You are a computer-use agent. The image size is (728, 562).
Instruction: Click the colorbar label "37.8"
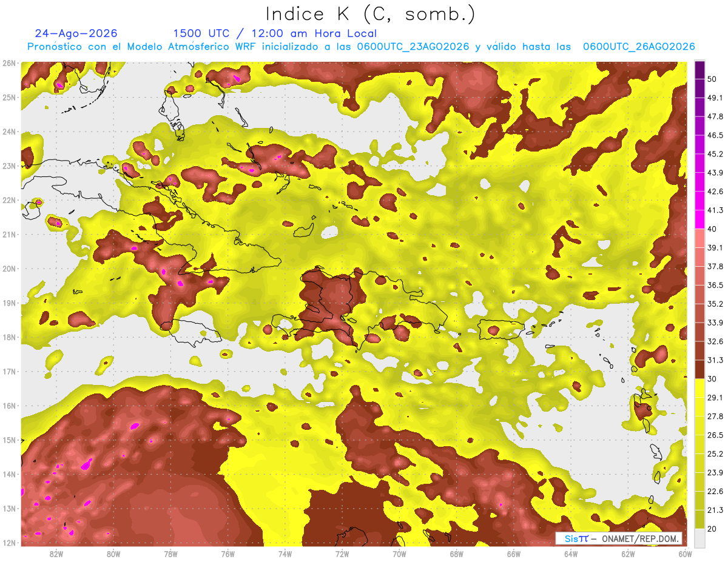[716, 267]
